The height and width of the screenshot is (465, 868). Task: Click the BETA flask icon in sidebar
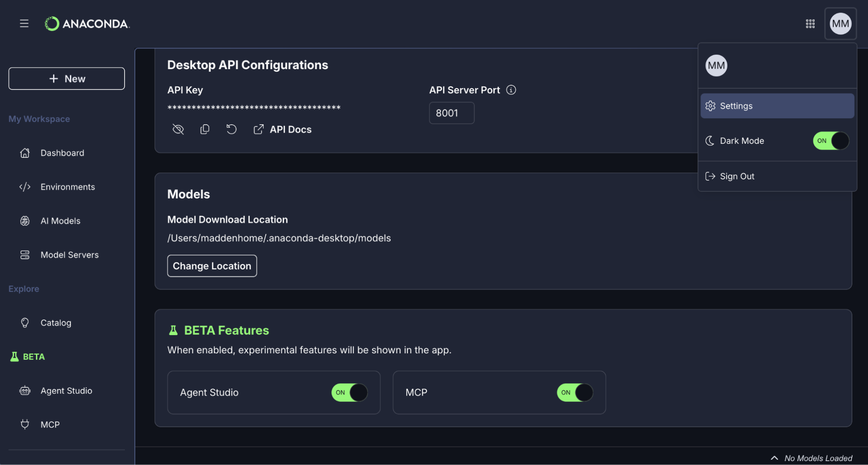14,357
